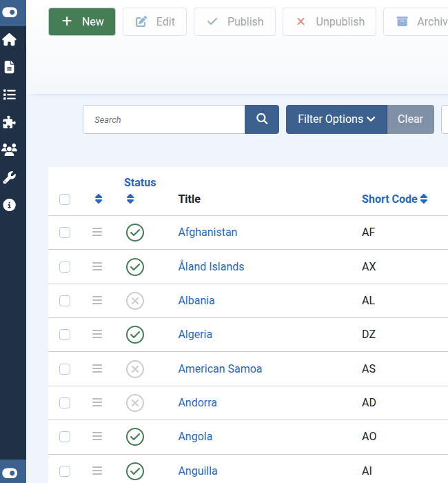The width and height of the screenshot is (448, 483).
Task: Open the Menus list icon in sidebar
Action: 10,95
